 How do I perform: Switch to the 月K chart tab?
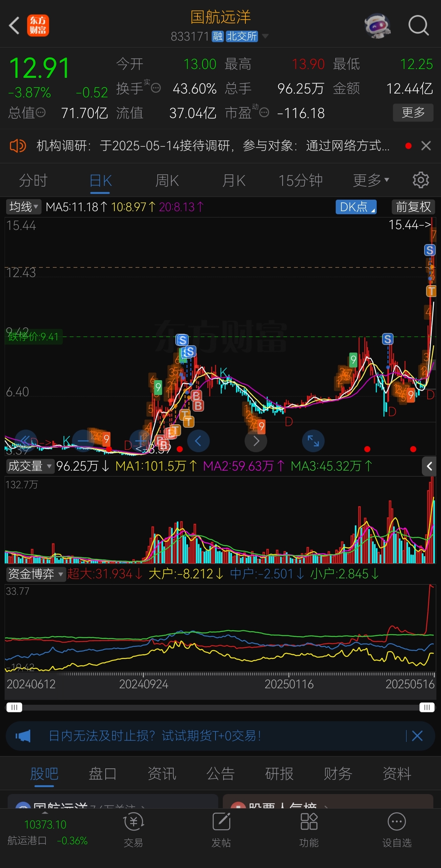(234, 180)
